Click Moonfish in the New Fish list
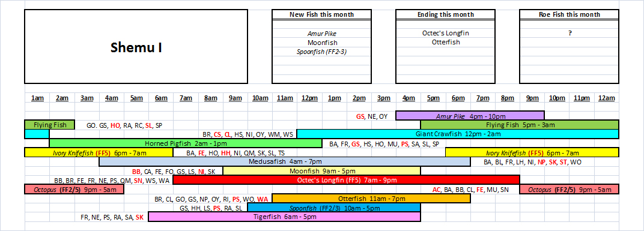The height and width of the screenshot is (231, 644). pos(322,42)
